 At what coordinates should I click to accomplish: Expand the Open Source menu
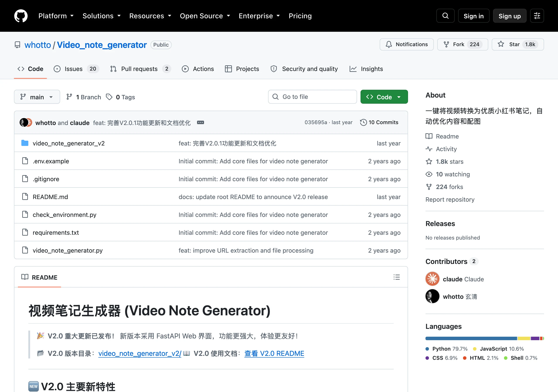point(205,16)
